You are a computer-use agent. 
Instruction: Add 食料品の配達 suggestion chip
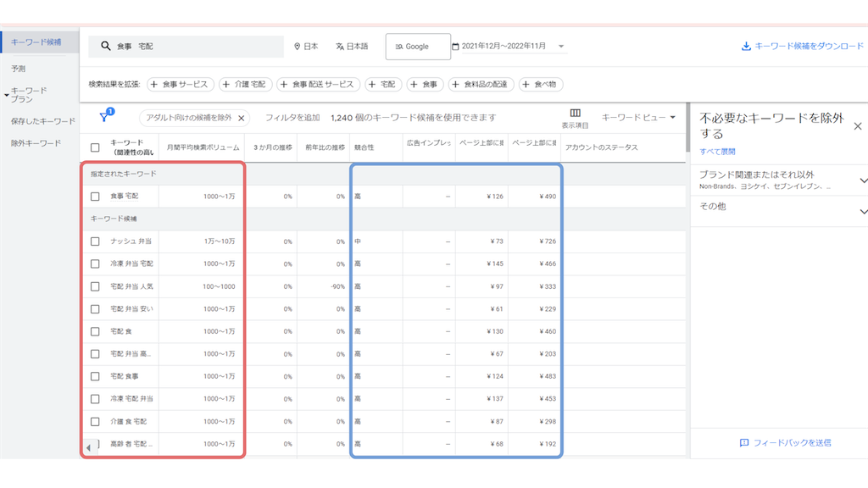481,84
